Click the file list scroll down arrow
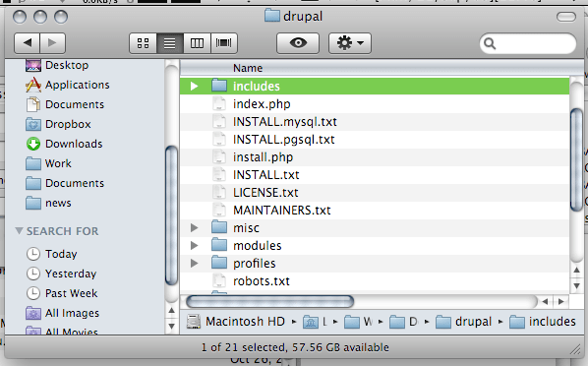588x366 pixels. pos(577,285)
